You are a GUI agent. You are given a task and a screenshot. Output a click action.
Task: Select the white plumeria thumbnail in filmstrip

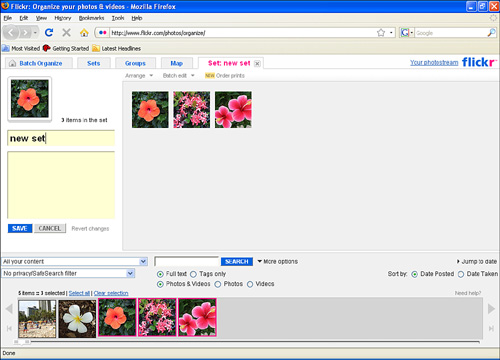[x=77, y=319]
